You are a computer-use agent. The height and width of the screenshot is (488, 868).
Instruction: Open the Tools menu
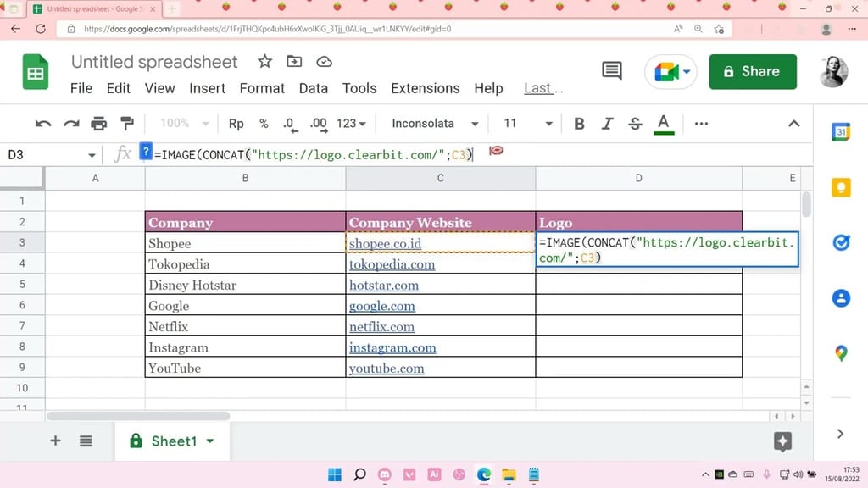point(359,88)
